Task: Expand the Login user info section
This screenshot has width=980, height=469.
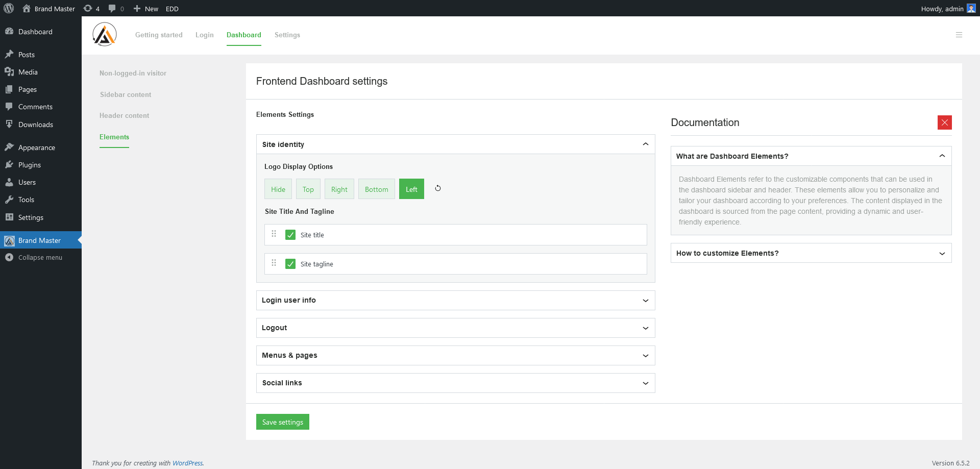Action: [645, 300]
